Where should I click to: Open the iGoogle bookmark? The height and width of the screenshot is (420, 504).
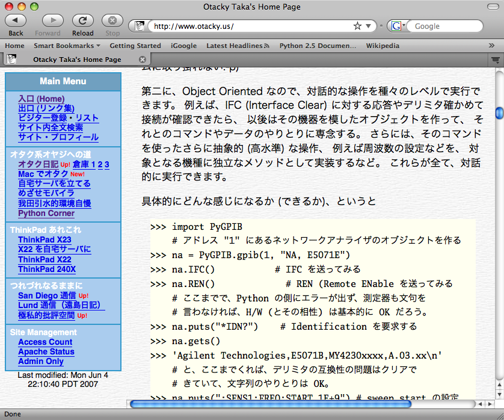183,46
